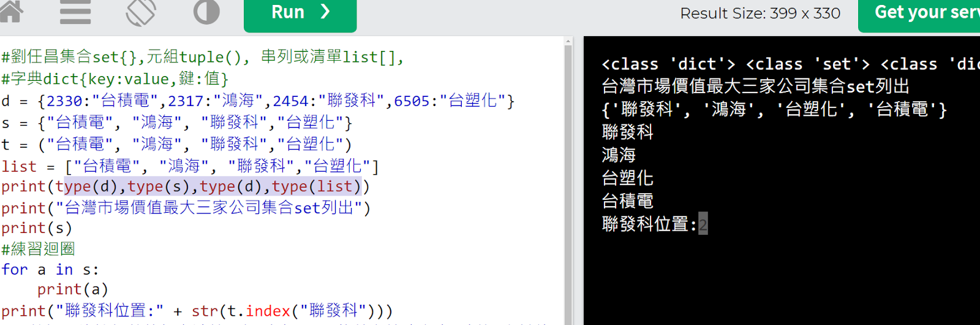
Task: Click the set output {'聯發科', '鴻海' line
Action: click(x=775, y=110)
